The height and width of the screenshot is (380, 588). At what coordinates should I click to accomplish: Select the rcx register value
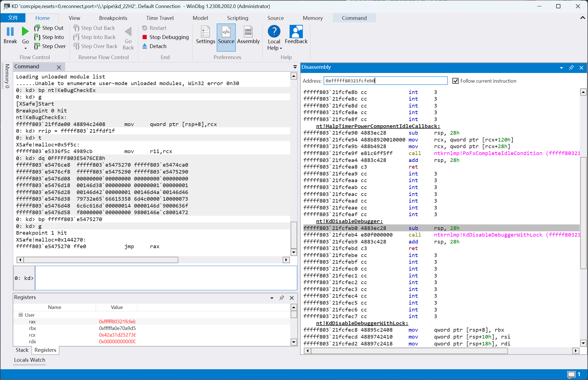pyautogui.click(x=117, y=335)
